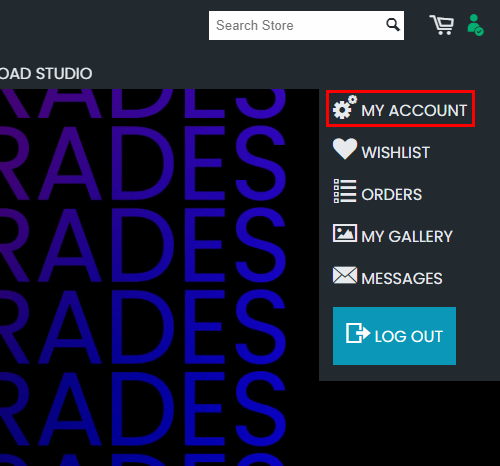
Task: Click the exit arrow icon in Log Out
Action: (x=358, y=333)
